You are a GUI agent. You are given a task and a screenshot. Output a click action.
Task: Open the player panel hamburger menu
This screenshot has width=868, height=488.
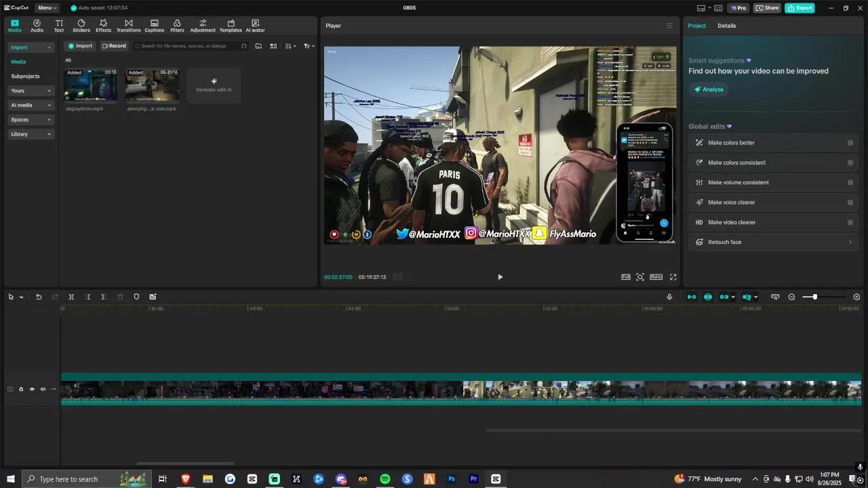[669, 26]
